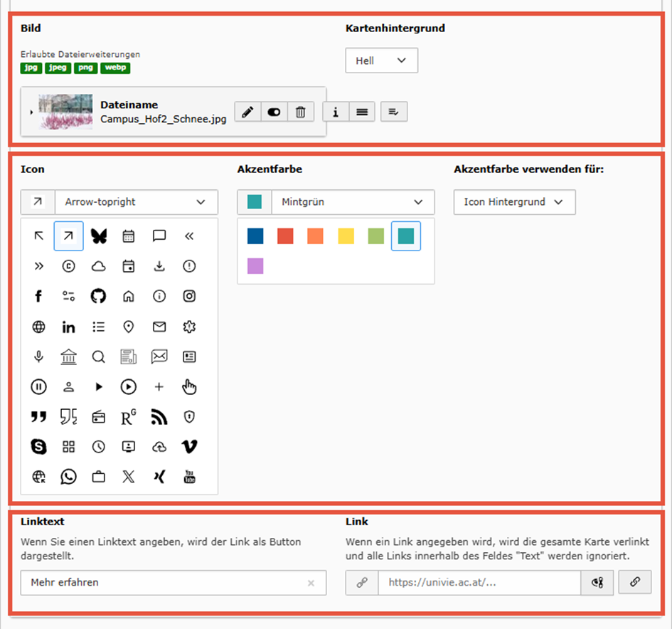
Task: Select the briefcase icon
Action: (99, 477)
